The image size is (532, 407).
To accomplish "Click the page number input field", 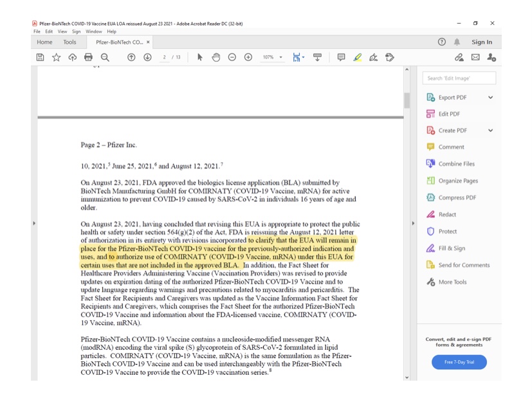I will pos(165,58).
